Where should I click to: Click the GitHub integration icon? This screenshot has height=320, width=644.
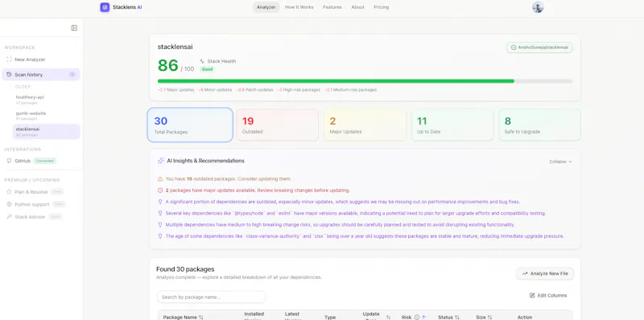9,161
